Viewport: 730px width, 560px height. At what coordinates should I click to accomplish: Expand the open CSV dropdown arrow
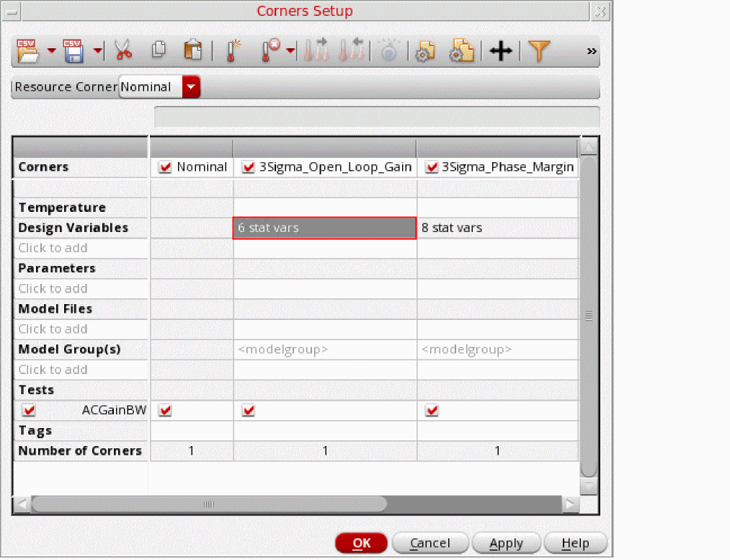(x=51, y=51)
